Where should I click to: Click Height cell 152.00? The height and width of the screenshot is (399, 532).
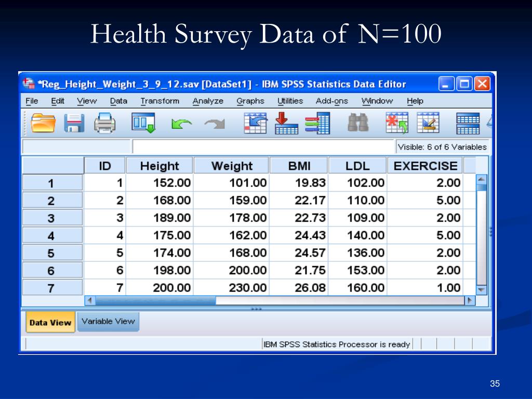tap(159, 183)
